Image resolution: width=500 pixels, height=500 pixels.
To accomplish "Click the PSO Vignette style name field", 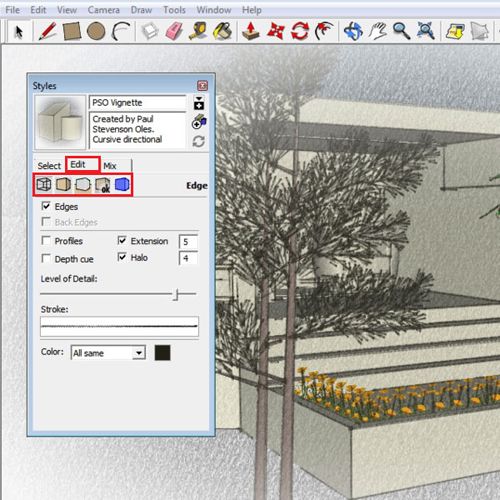I will pyautogui.click(x=137, y=103).
